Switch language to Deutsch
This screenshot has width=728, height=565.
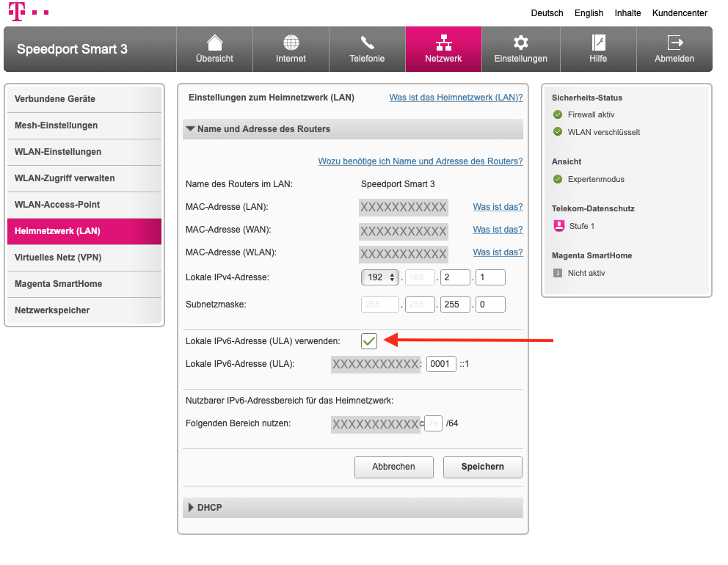(547, 13)
